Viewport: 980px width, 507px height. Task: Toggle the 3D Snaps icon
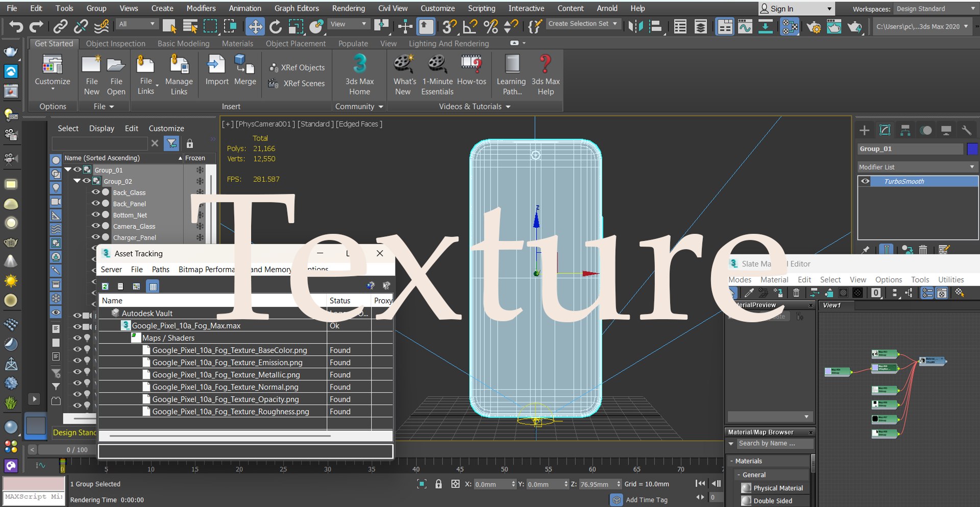[x=450, y=26]
